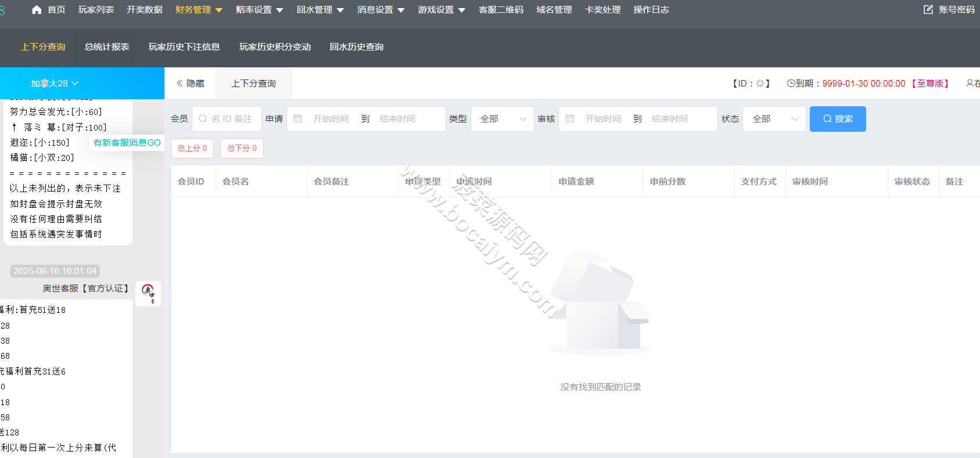The image size is (980, 458).
Task: Open 域名管理 menu item
Action: 554,10
